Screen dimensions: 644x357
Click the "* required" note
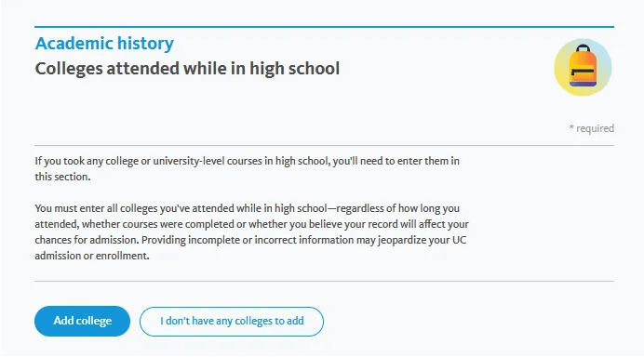[592, 128]
